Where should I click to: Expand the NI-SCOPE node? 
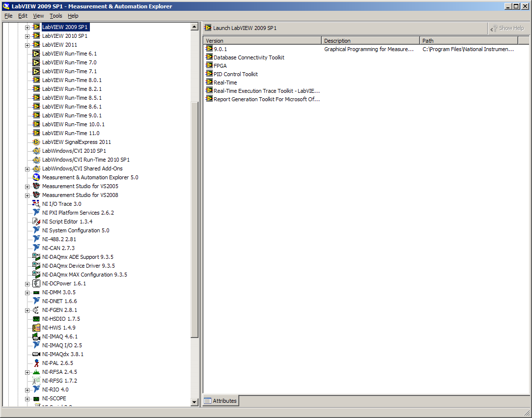point(27,399)
